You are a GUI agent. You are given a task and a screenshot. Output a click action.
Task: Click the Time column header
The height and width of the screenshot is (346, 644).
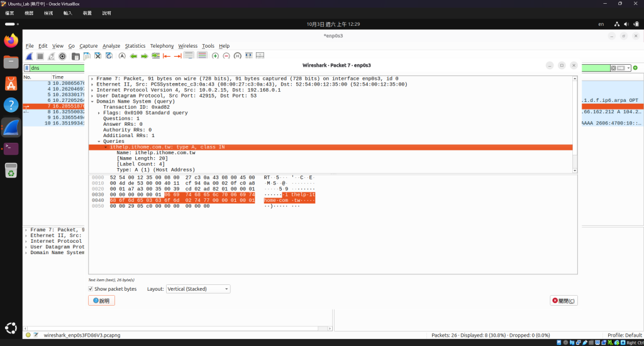(x=58, y=77)
